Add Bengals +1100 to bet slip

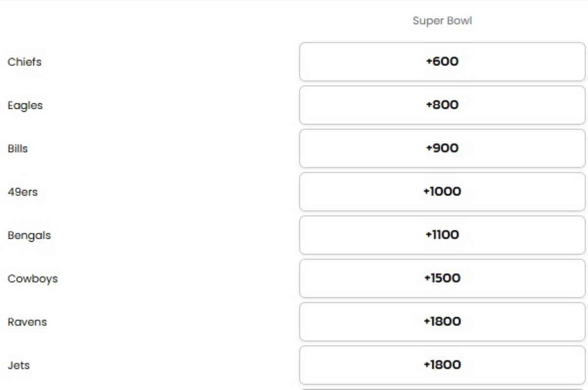point(442,235)
